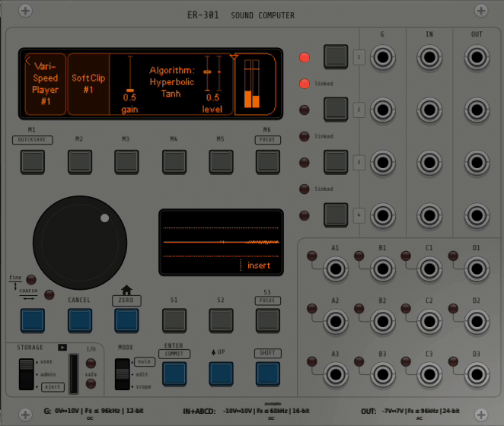
Task: Click the G2 gate input jack
Action: 382,110
